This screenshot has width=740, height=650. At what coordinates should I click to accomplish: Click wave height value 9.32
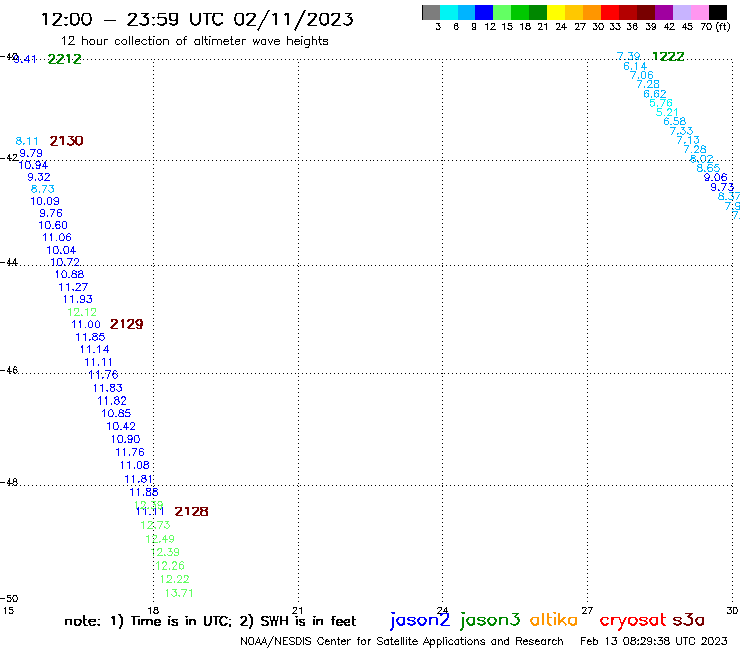tap(39, 177)
